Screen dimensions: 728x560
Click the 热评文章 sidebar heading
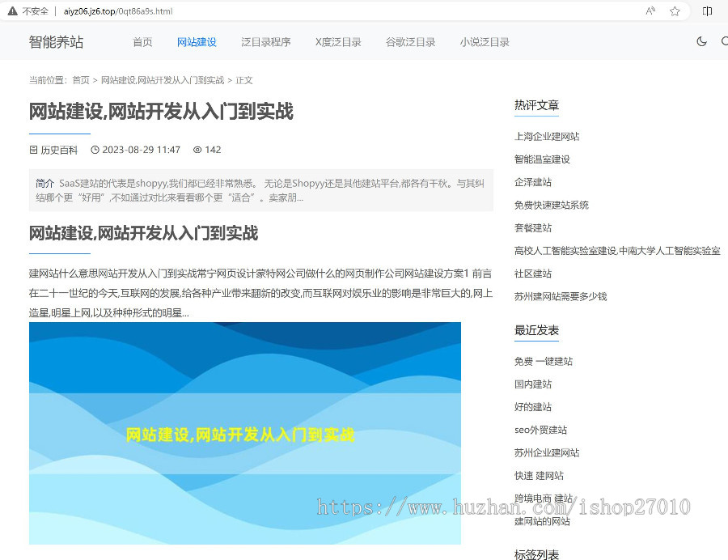coord(537,105)
